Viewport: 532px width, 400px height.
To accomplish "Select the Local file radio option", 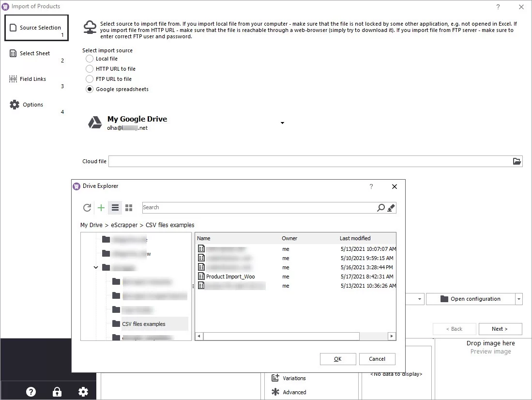I will (90, 59).
